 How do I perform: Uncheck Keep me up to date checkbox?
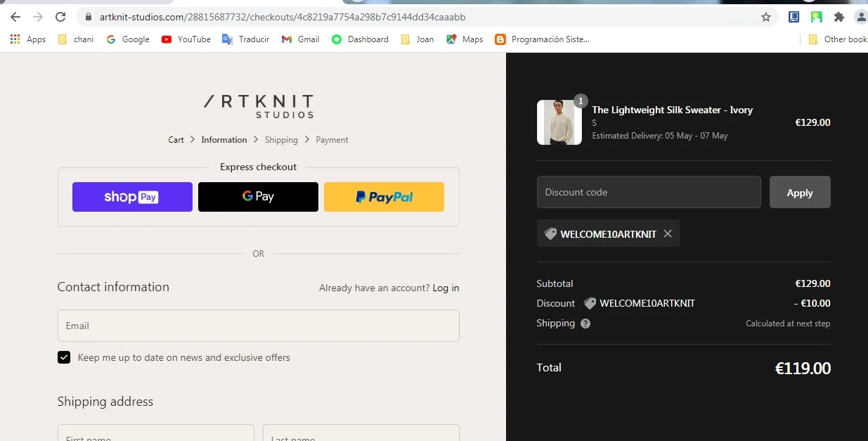pyautogui.click(x=64, y=357)
